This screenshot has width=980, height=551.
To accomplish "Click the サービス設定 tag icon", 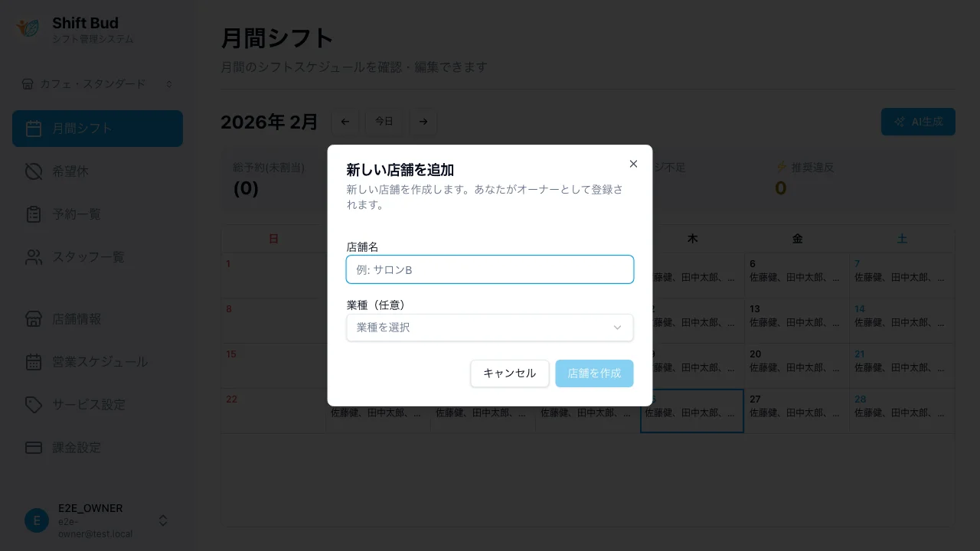I will (34, 405).
